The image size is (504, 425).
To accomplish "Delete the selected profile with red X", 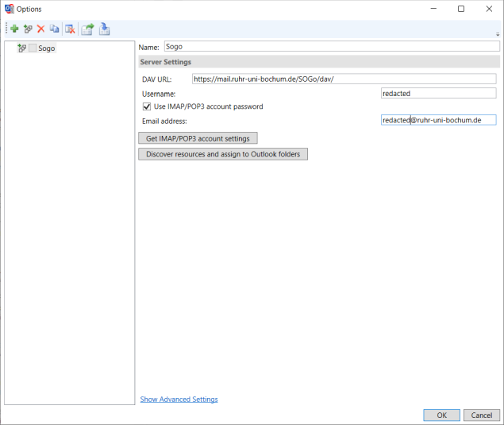I will tap(40, 29).
